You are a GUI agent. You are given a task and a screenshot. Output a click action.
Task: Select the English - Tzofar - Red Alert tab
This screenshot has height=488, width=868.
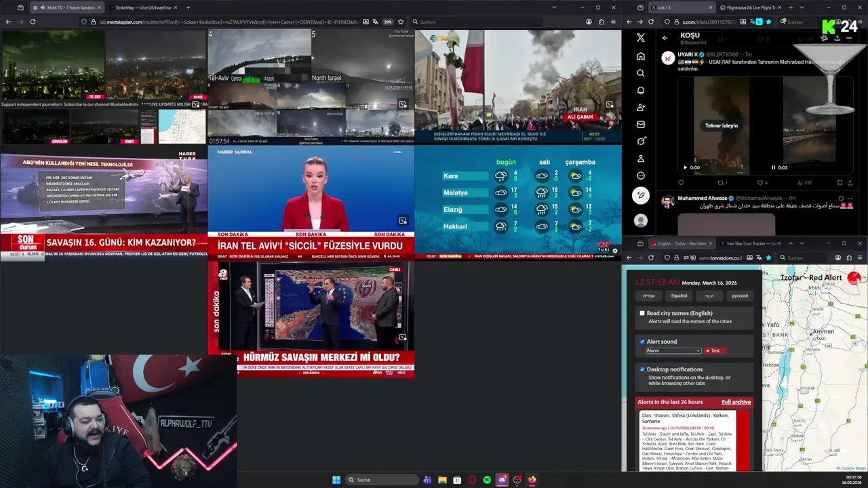tap(681, 243)
